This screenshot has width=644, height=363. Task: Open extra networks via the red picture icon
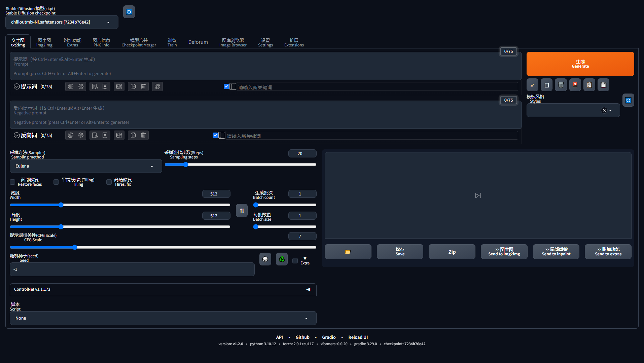(x=575, y=85)
